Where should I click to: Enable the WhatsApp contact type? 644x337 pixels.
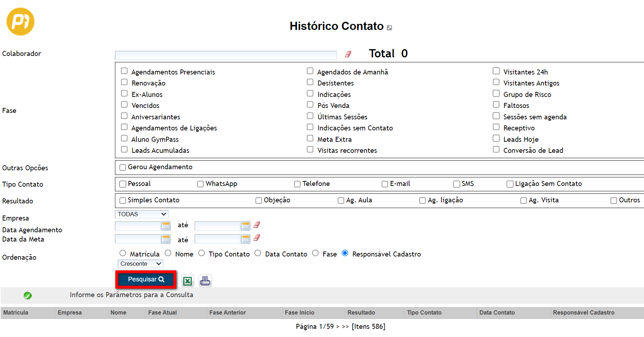click(x=200, y=184)
